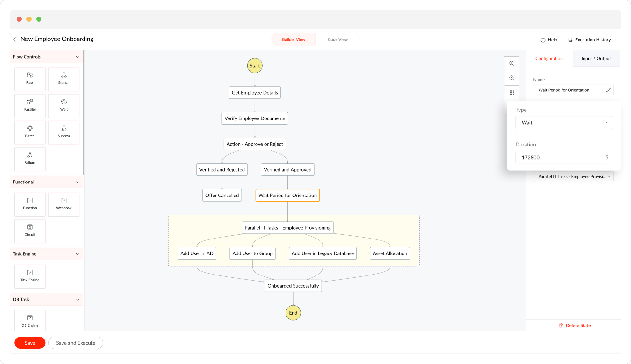The width and height of the screenshot is (631, 364).
Task: Click the Save and Execute button
Action: (76, 343)
